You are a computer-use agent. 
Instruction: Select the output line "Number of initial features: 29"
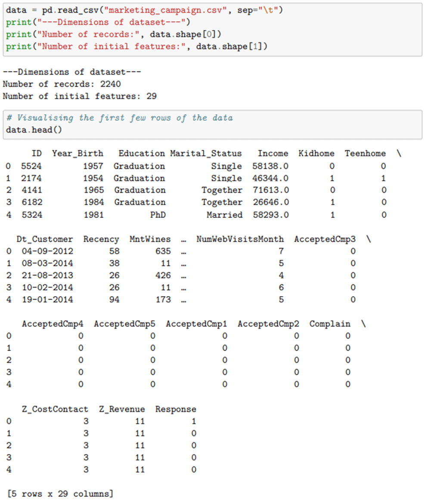tap(80, 96)
